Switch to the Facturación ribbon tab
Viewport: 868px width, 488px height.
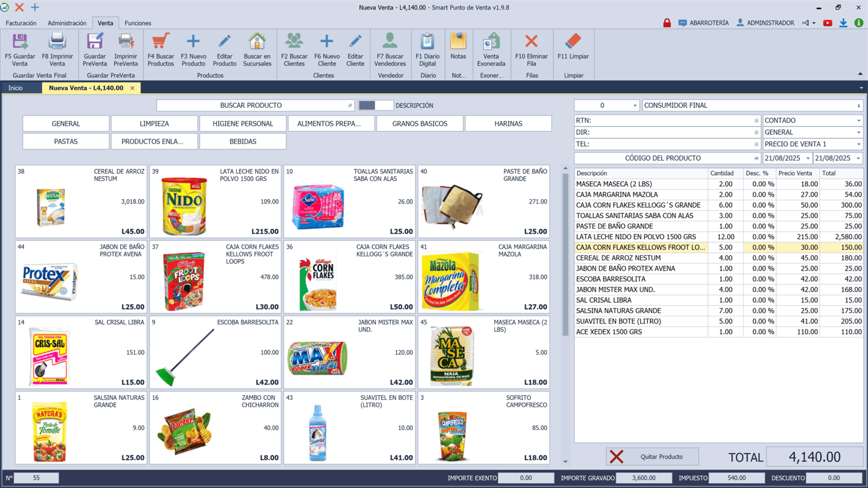(21, 23)
